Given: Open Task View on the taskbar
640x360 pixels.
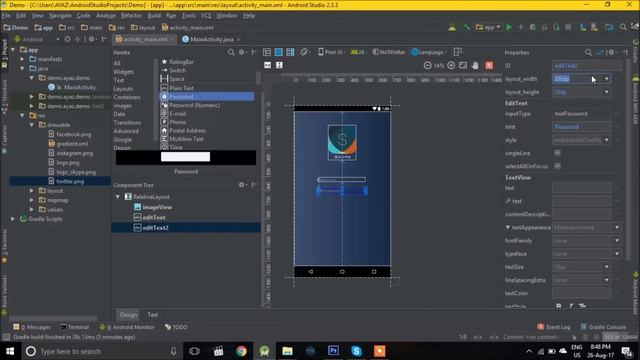Looking at the screenshot, I should 195,351.
